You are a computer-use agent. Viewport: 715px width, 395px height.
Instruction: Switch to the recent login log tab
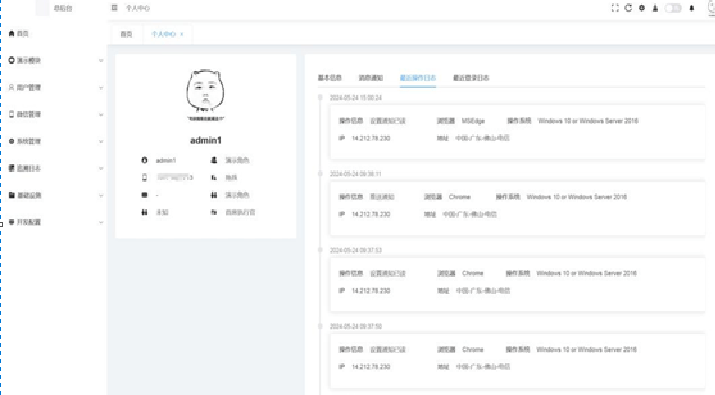point(471,78)
